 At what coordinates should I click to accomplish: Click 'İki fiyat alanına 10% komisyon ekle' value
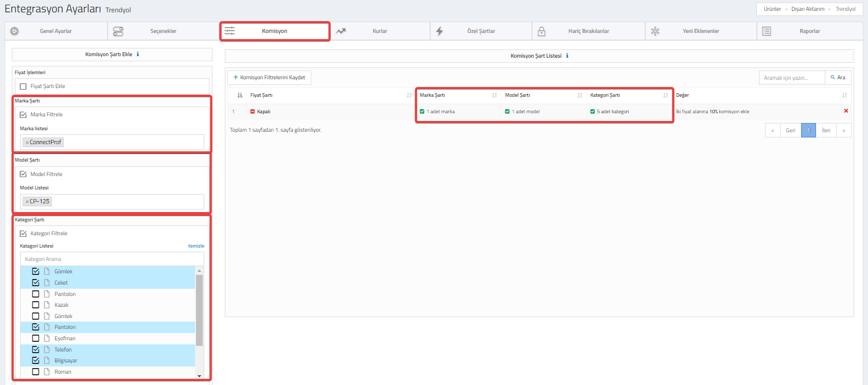[x=713, y=112]
